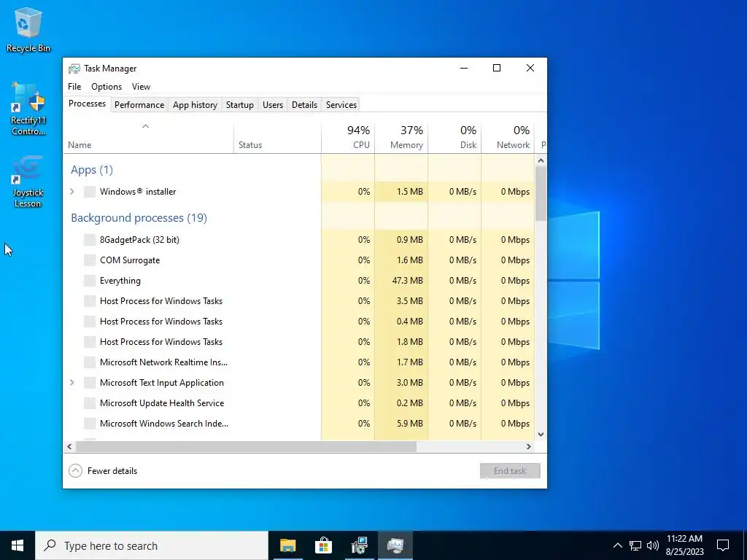Click the COM Surrogate process icon
Viewport: 747px width, 560px height.
coord(90,260)
